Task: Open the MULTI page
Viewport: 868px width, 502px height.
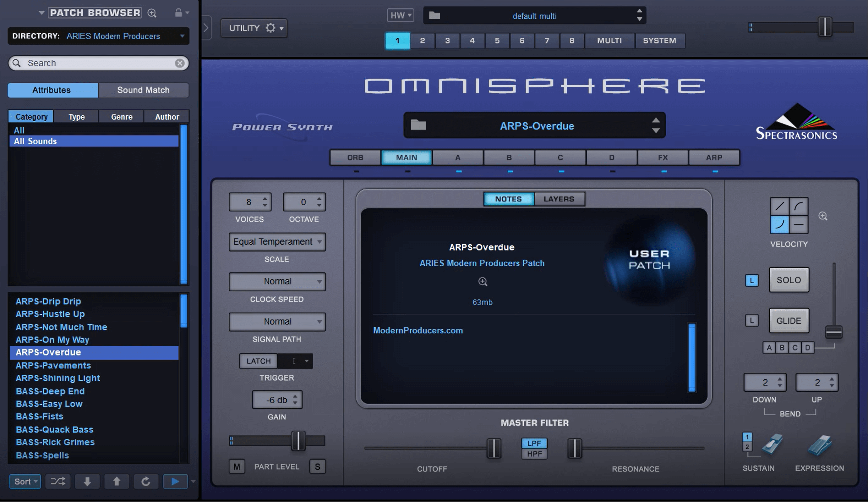Action: [x=609, y=41]
